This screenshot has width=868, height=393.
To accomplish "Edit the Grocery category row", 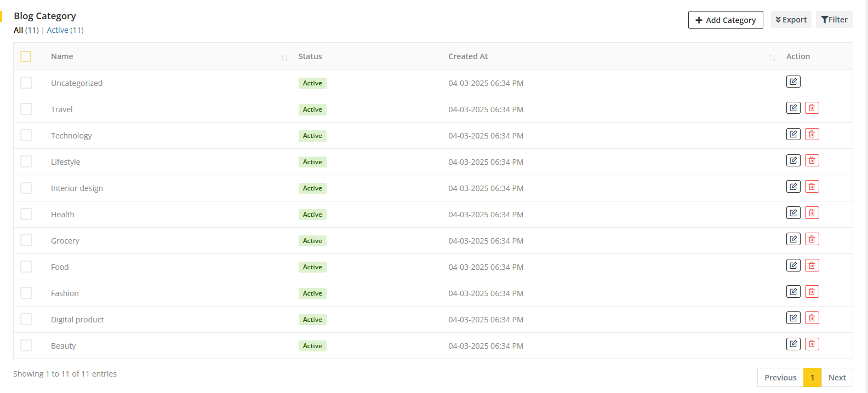I will pyautogui.click(x=793, y=239).
